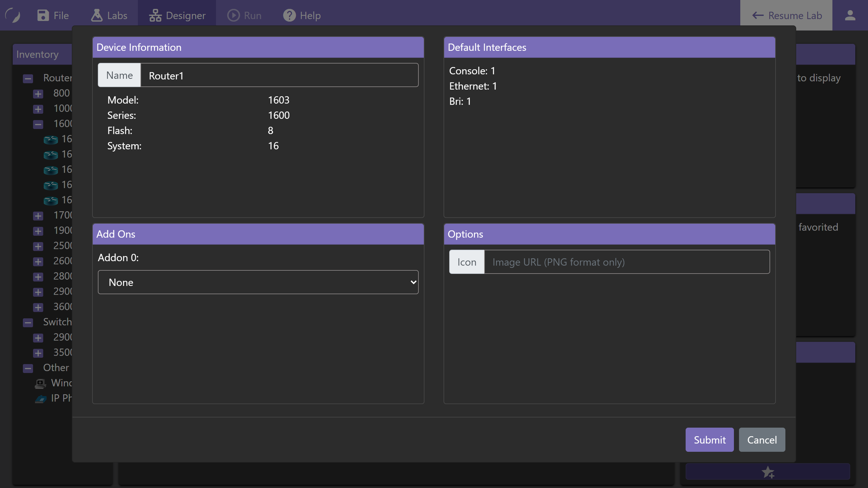Viewport: 868px width, 488px height.
Task: Collapse the Routers tree category
Action: (x=28, y=78)
